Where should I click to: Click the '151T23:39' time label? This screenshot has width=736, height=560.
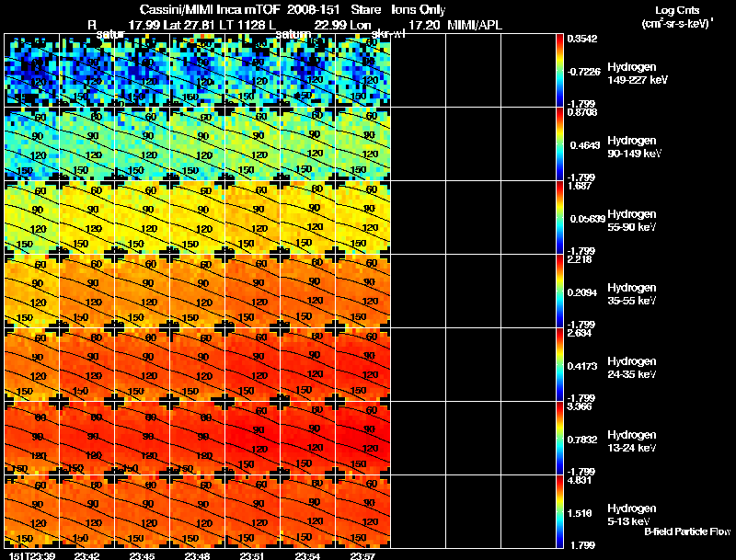click(x=32, y=555)
